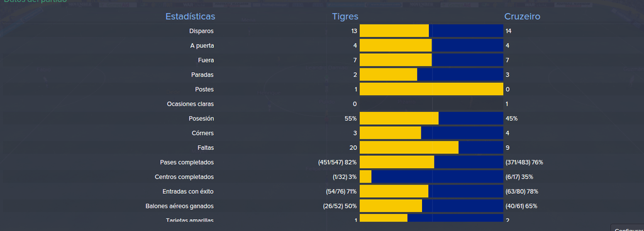Click the blue Centros completados bar
Screen dimensions: 644x231
[437, 177]
